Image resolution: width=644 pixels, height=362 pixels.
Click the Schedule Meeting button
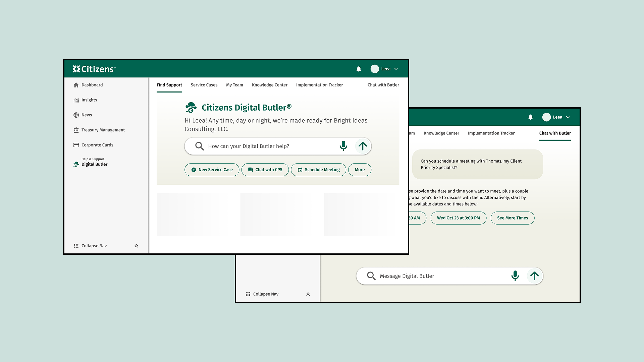point(318,170)
